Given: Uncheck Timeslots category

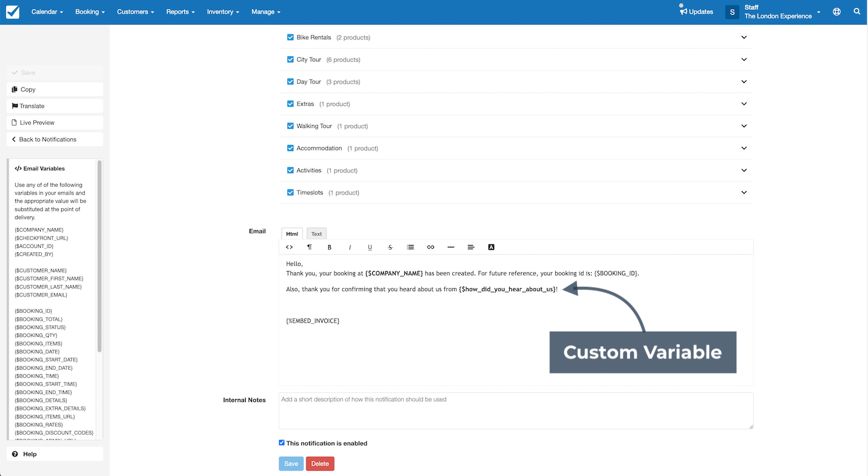Looking at the screenshot, I should [x=290, y=192].
